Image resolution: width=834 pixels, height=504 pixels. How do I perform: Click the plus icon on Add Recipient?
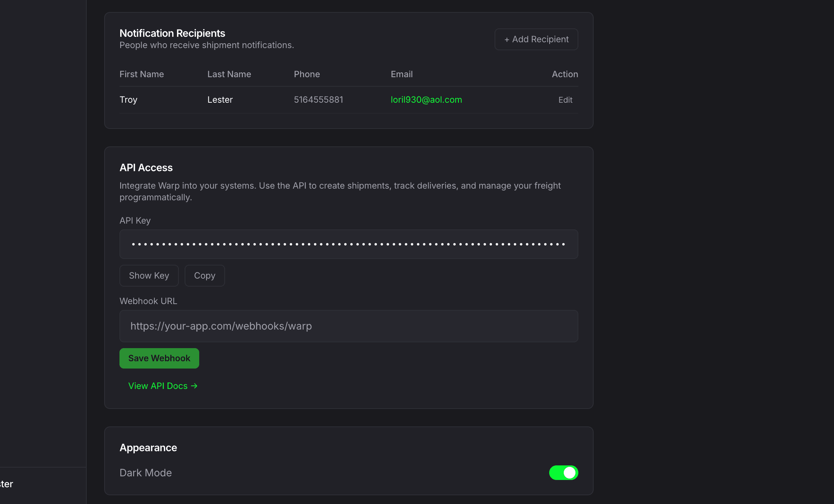tap(507, 39)
